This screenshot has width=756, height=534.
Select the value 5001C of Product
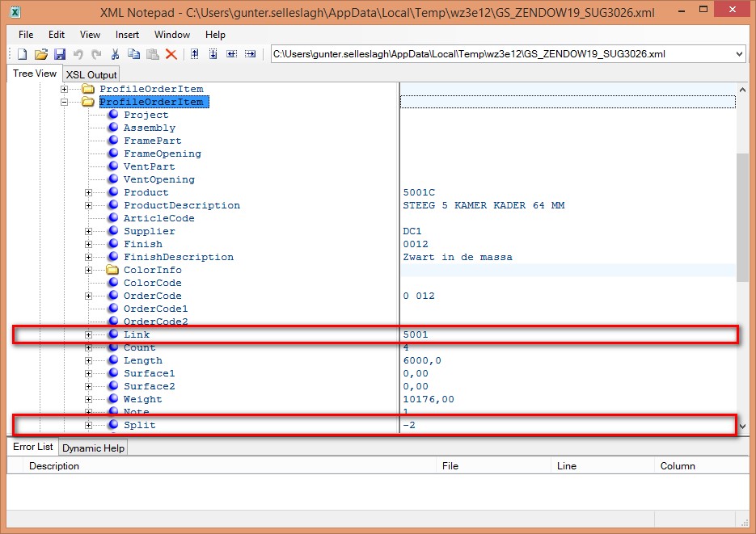pyautogui.click(x=419, y=192)
